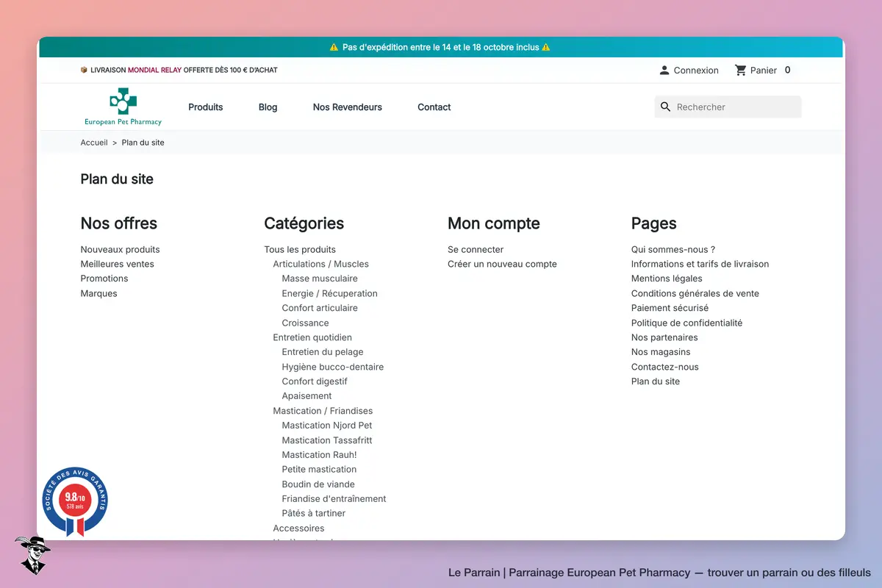Select Tous les produits category

tap(300, 249)
